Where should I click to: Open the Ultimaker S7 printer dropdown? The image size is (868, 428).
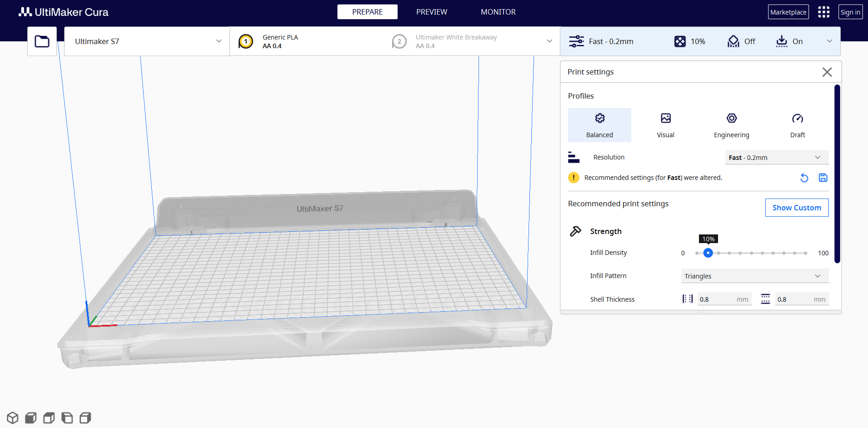(147, 41)
